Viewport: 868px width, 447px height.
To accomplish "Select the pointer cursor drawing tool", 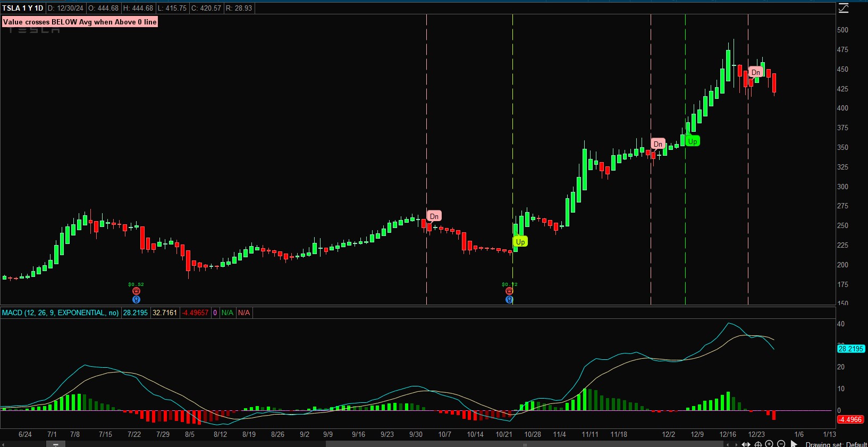I will [x=794, y=444].
